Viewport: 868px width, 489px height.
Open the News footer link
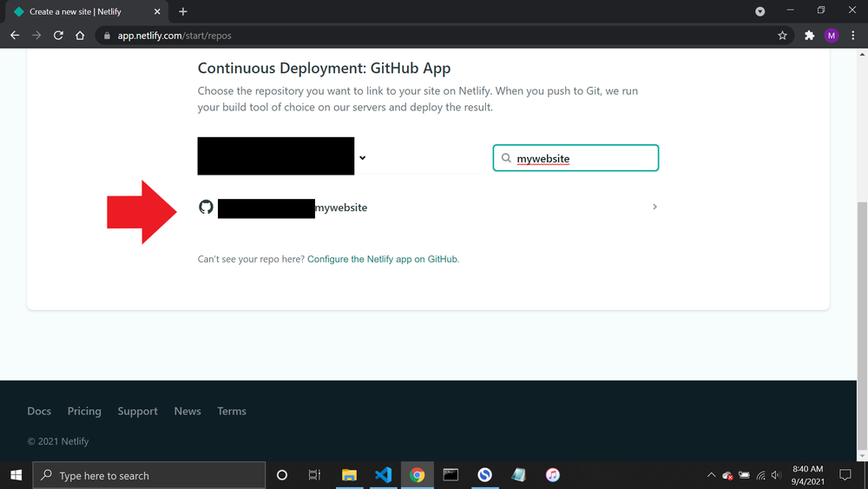[187, 411]
